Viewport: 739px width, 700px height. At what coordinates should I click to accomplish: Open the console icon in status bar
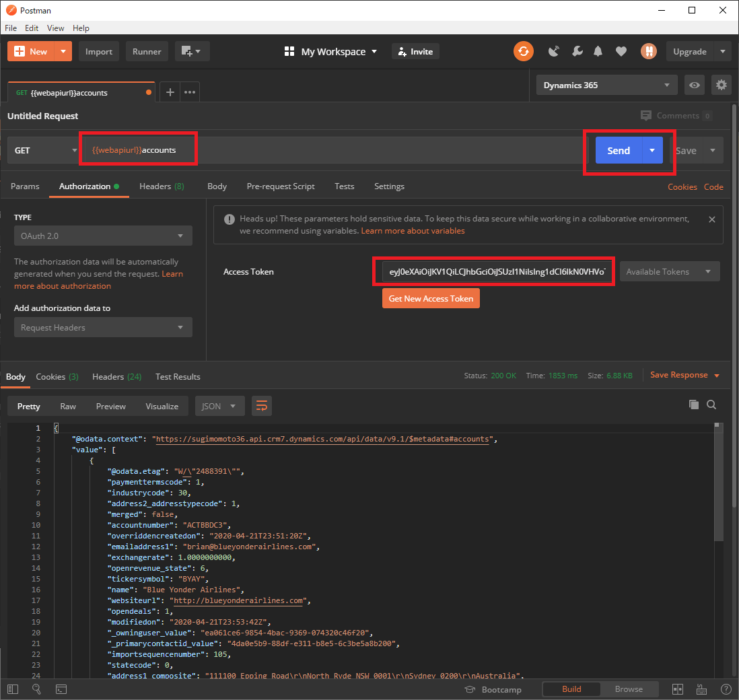tap(61, 689)
